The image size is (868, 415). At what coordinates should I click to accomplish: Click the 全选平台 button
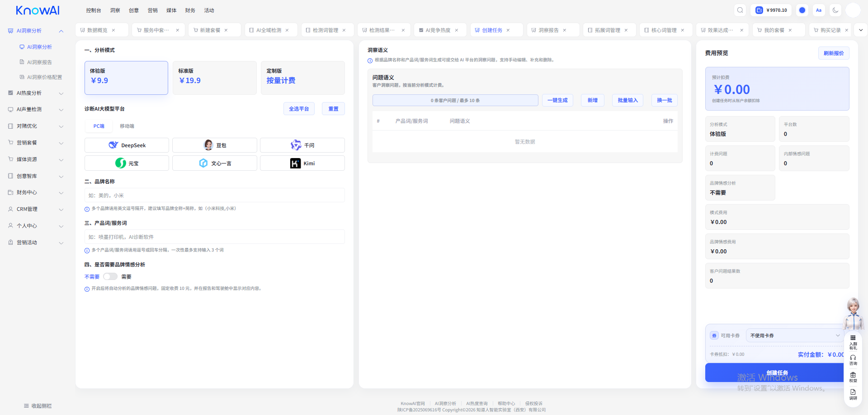click(x=299, y=109)
